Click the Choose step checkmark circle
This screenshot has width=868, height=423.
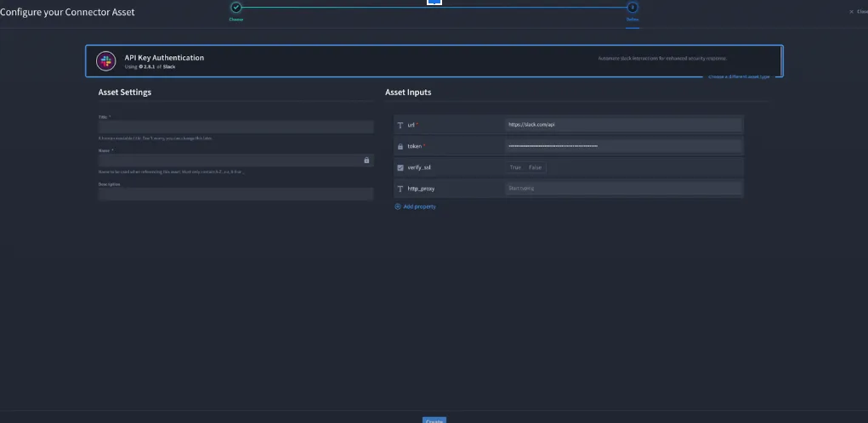click(236, 7)
